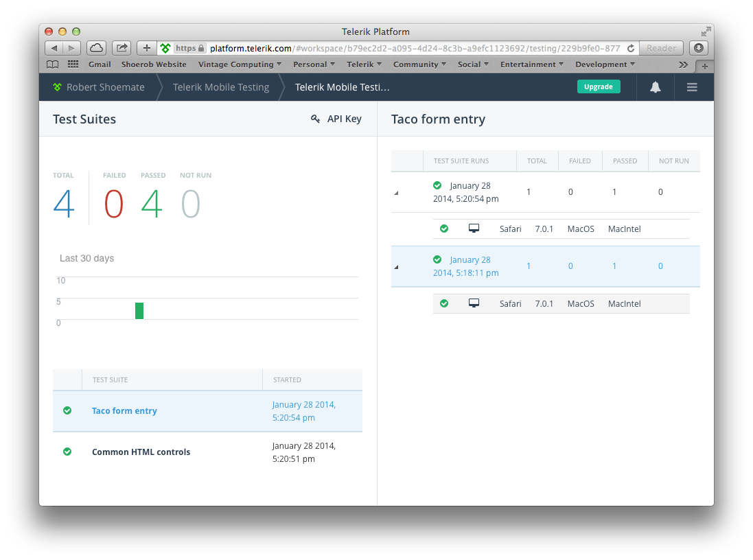Open the downloads icon in Safari
Viewport: 753px width, 560px height.
[699, 48]
